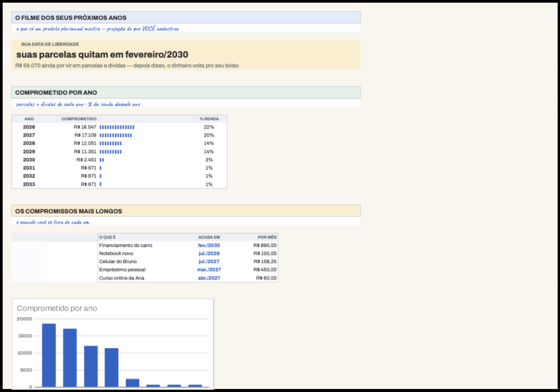Click the value R$ 2.451
The width and height of the screenshot is (560, 392).
86,160
